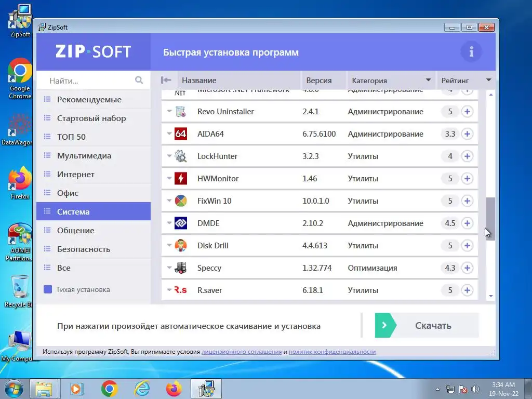Expand Revo Uninstaller row details

169,111
